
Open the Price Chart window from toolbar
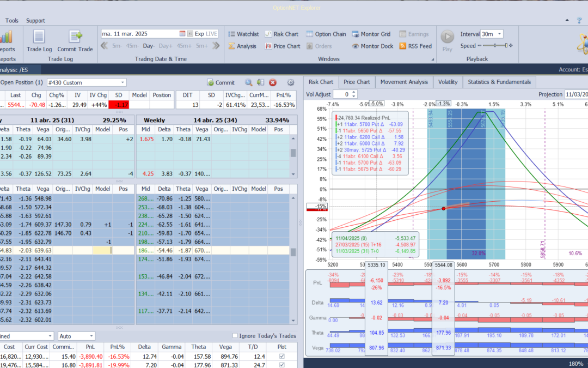pos(283,46)
